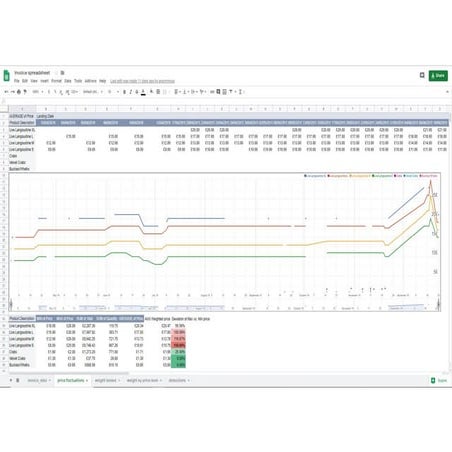Switch to the deductions sheet tab
452x452 pixels.
[x=179, y=380]
